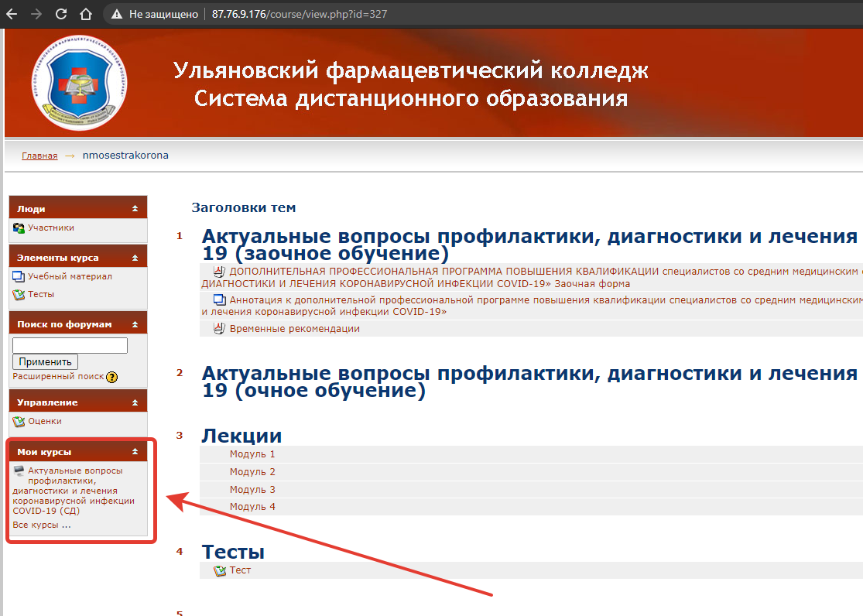Collapse the Поиск по форумам block

[x=135, y=324]
